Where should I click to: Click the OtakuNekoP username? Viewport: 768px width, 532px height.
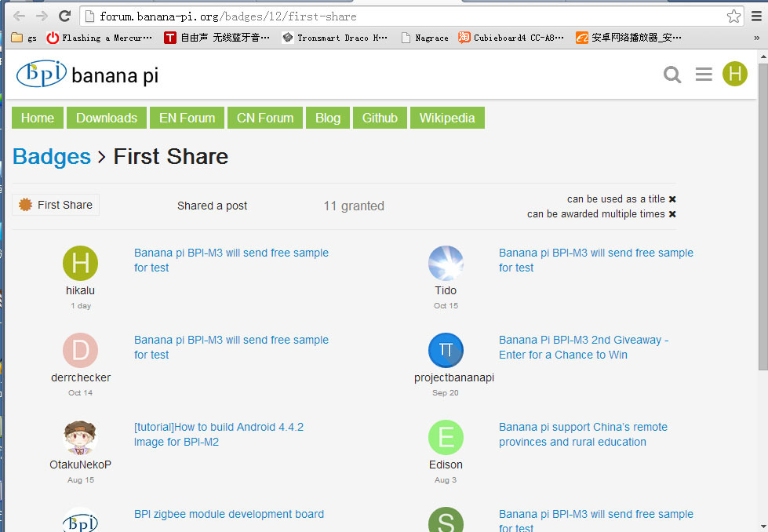pyautogui.click(x=80, y=465)
